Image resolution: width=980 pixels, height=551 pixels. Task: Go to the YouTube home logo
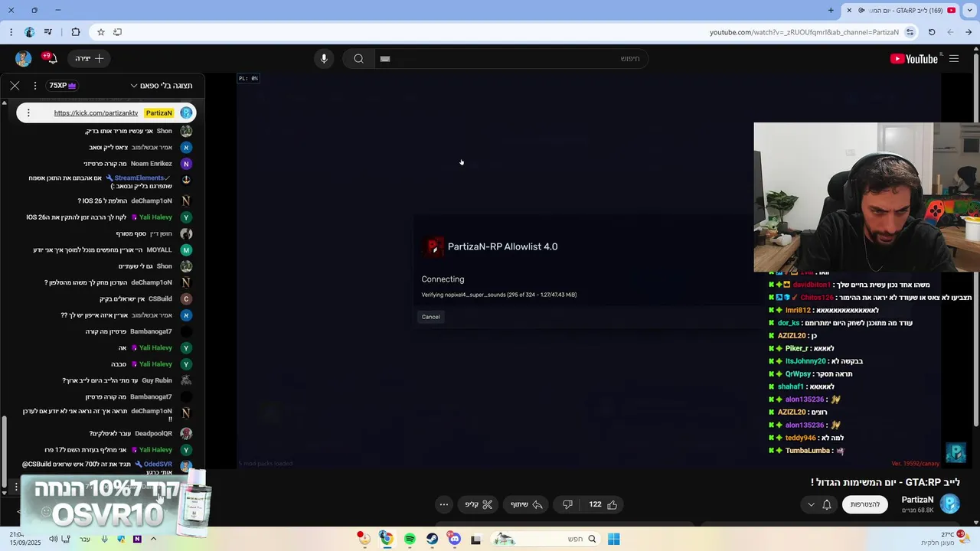[x=914, y=59]
